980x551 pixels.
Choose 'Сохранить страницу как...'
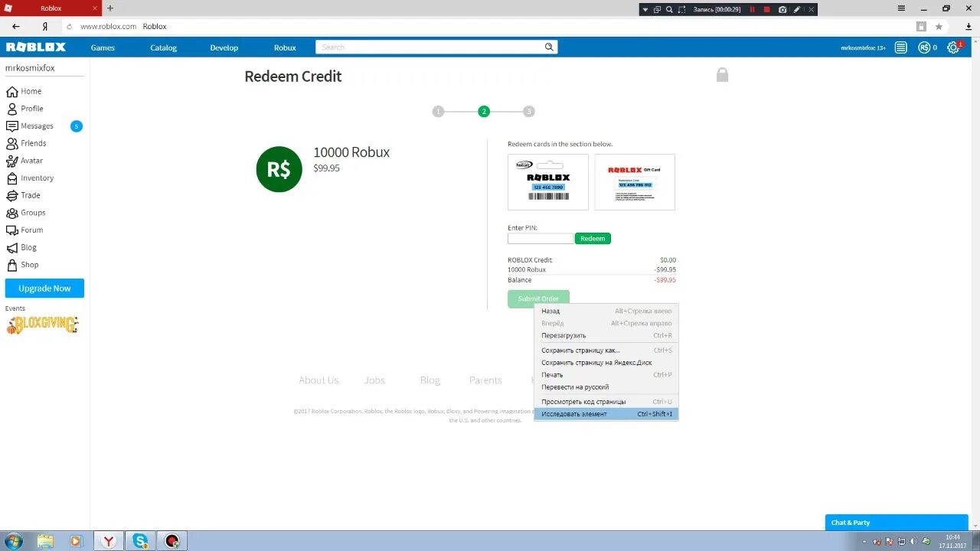point(606,350)
